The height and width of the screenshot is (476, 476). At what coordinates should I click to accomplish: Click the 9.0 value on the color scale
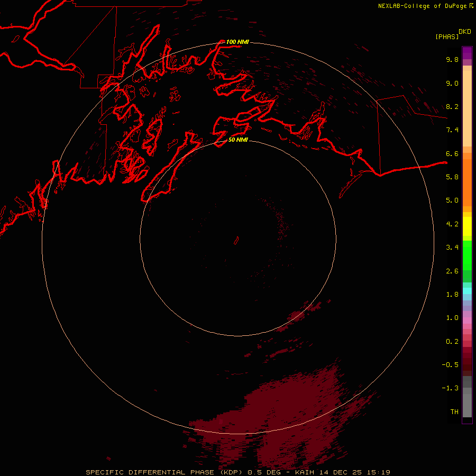(x=452, y=83)
